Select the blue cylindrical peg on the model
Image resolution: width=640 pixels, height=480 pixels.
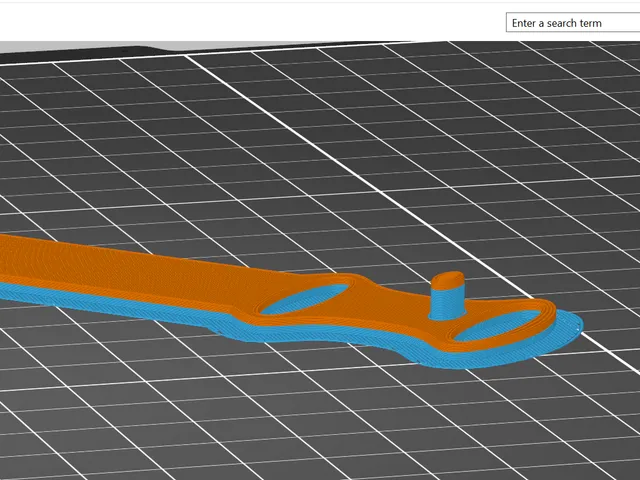click(448, 296)
